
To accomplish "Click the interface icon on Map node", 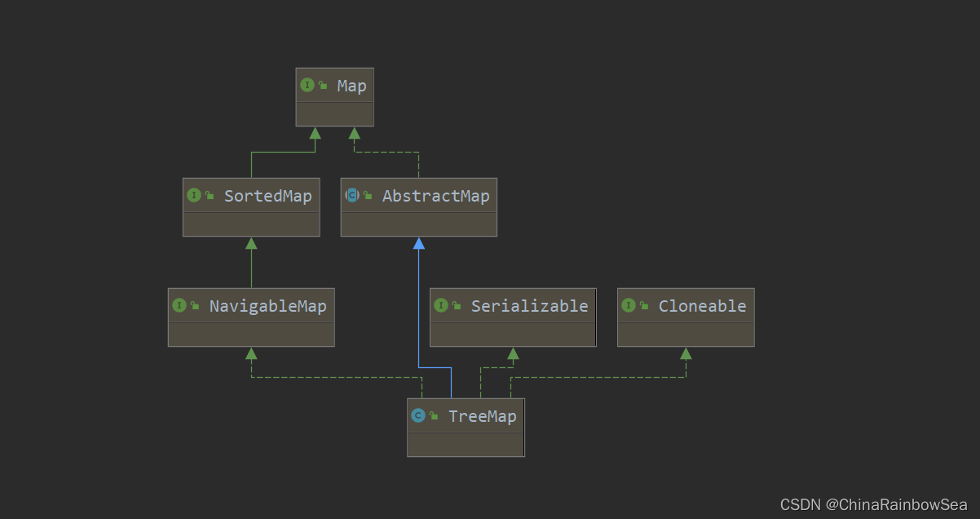I will [307, 85].
